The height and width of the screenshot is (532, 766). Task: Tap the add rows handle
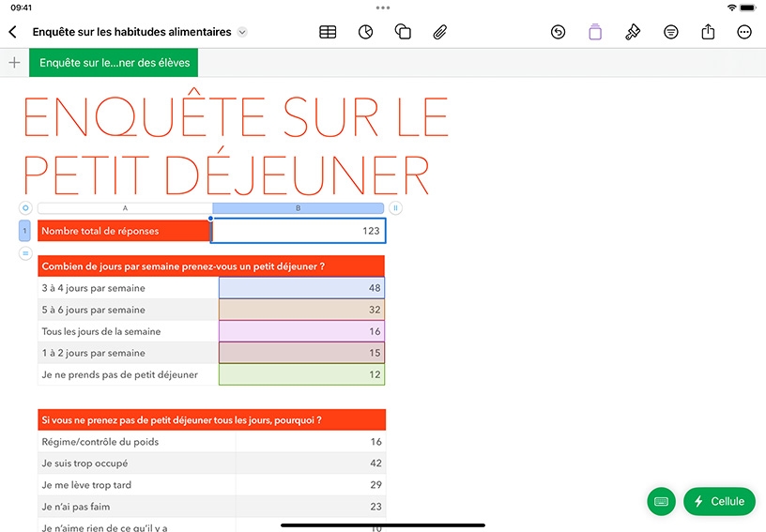(25, 253)
